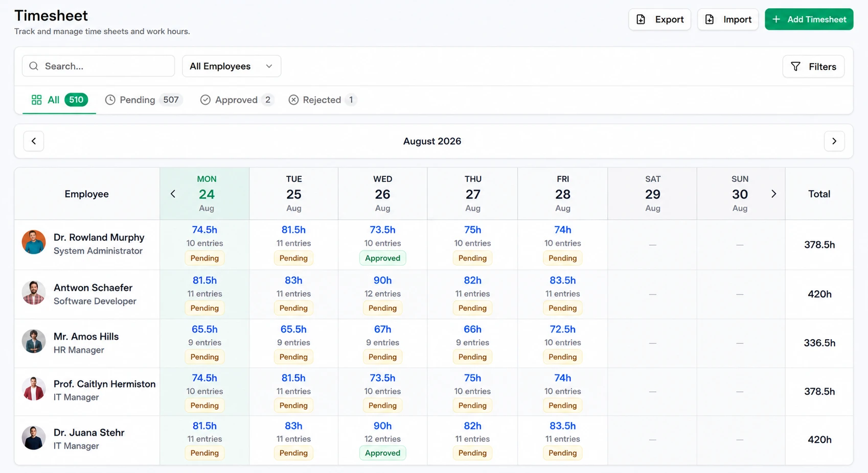Show previous week before MON 24
This screenshot has height=473, width=868.
[x=173, y=194]
